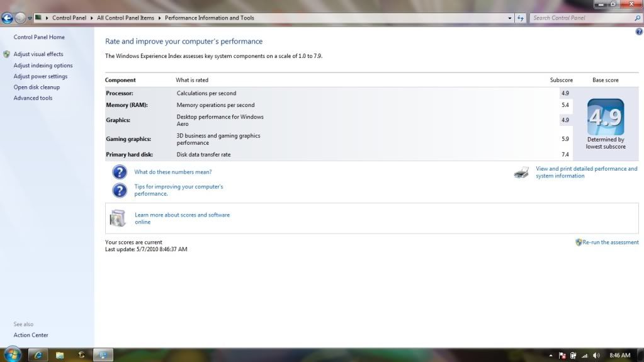Open View and print detailed performance information
644x362 pixels.
[587, 172]
